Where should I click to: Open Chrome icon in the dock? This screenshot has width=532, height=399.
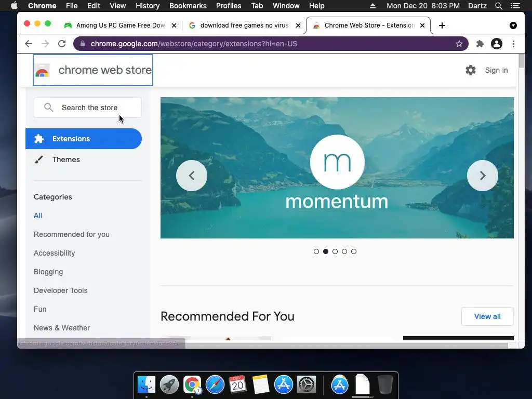coord(192,385)
